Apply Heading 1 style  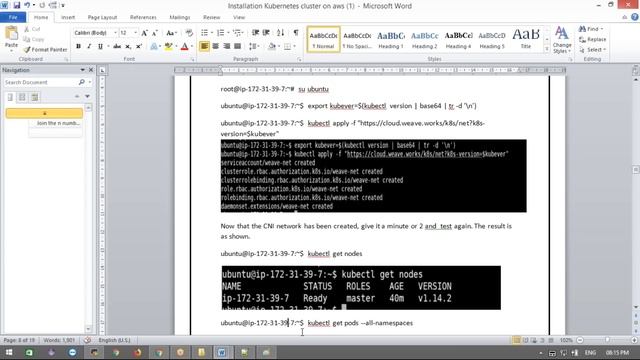pos(391,40)
